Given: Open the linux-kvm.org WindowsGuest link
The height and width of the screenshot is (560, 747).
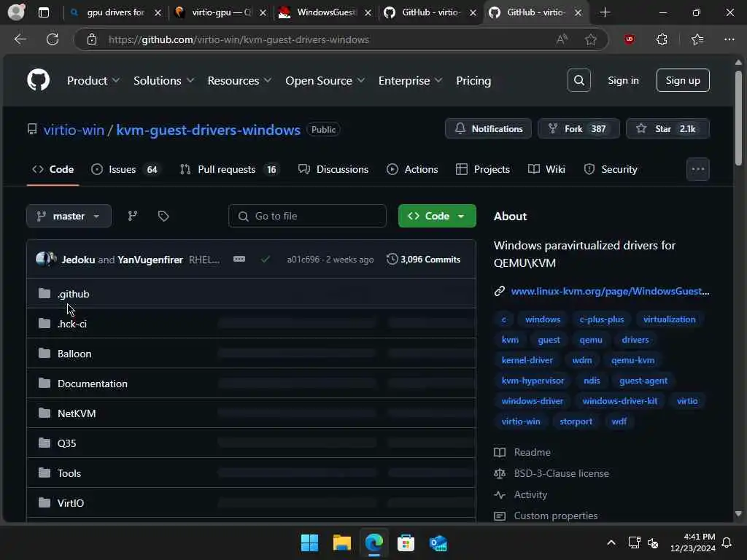Looking at the screenshot, I should click(610, 291).
